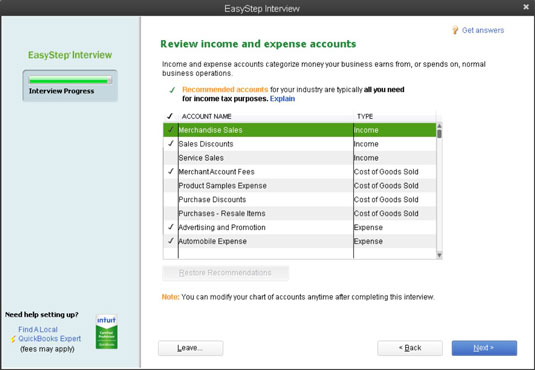
Task: Uncheck the Merchant Account Fees checkmark
Action: pyautogui.click(x=171, y=171)
